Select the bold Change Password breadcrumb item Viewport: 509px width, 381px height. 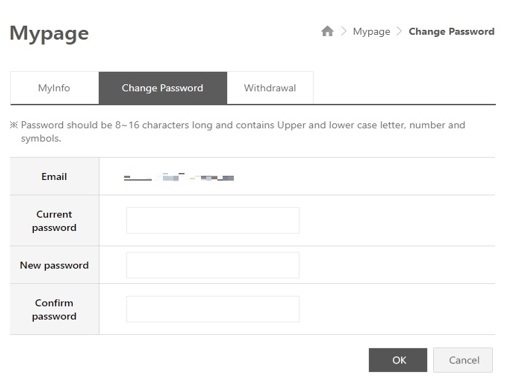(451, 32)
